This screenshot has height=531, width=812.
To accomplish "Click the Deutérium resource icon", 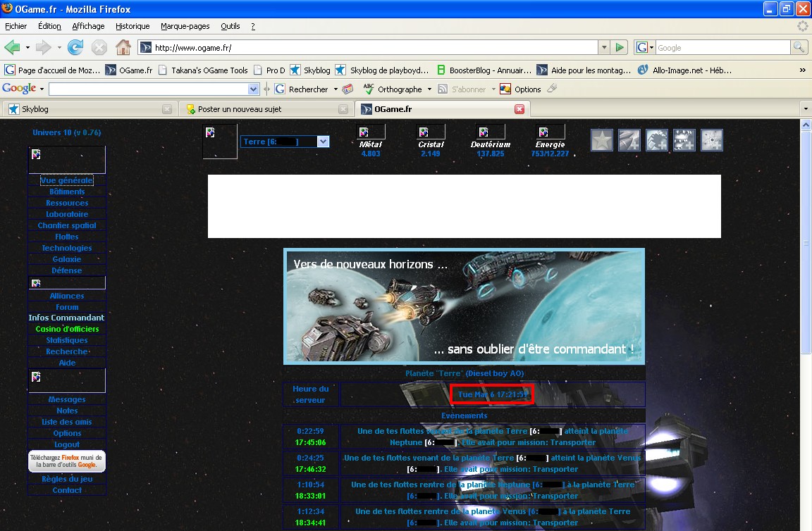I will click(x=491, y=132).
